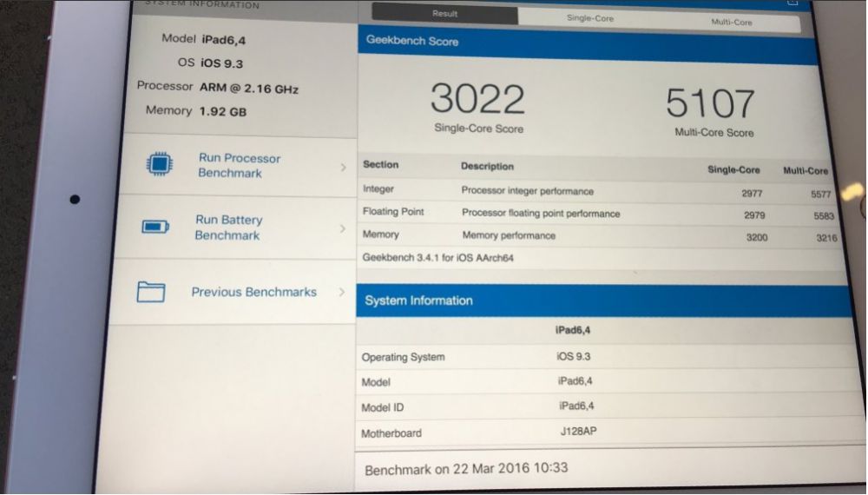868x495 pixels.
Task: Select the Motherboard row label
Action: coord(391,433)
